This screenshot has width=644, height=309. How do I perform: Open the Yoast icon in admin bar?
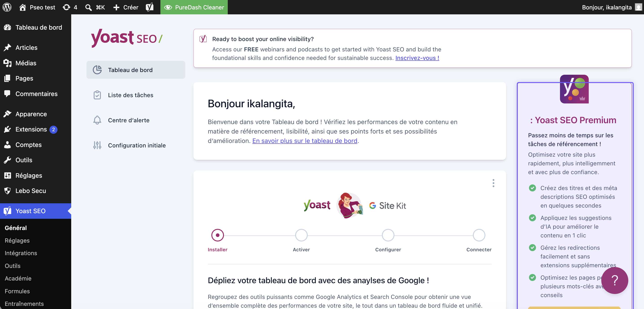150,7
